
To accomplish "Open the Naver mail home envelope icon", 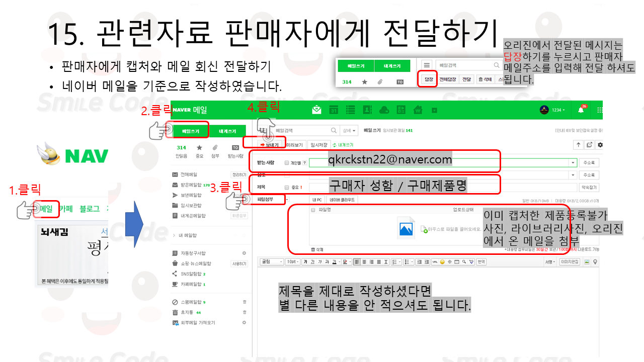I will (316, 110).
